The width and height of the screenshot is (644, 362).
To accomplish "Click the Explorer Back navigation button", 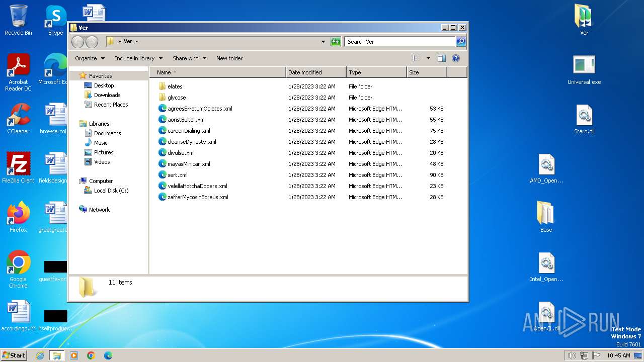I will [x=78, y=42].
